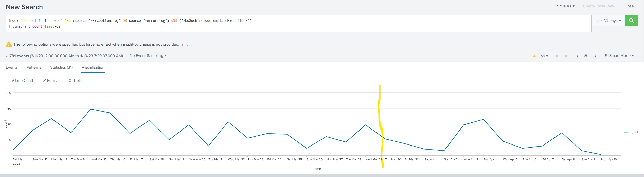Viewport: 644px width, 177px height.
Task: Click the New Search title
Action: 24,7
